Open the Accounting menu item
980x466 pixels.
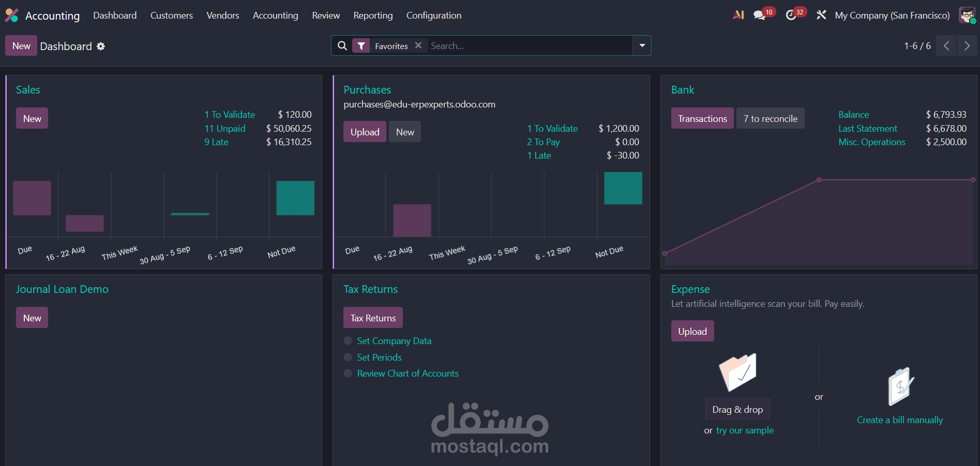[x=276, y=15]
